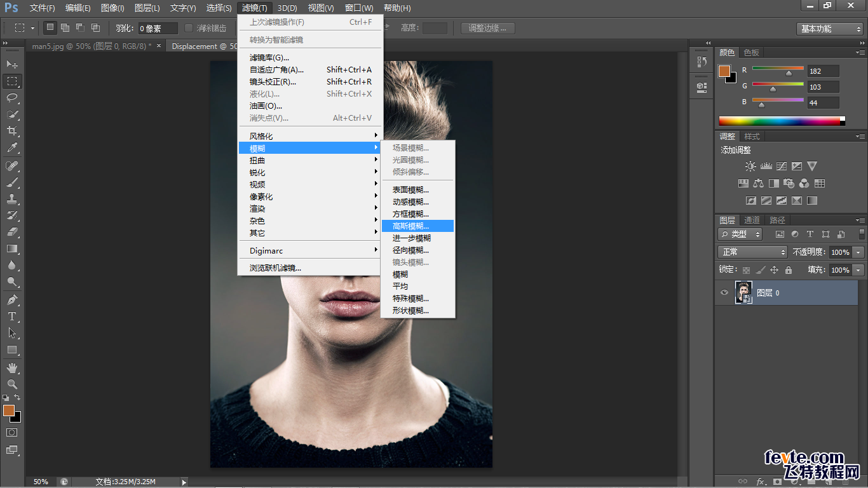Select the Pen tool
This screenshot has height=488, width=868.
(x=12, y=300)
